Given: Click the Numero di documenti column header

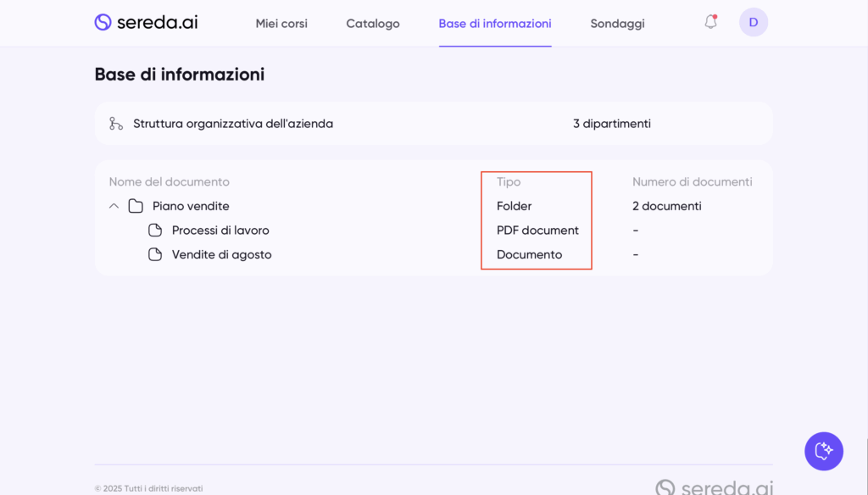Looking at the screenshot, I should (x=692, y=182).
